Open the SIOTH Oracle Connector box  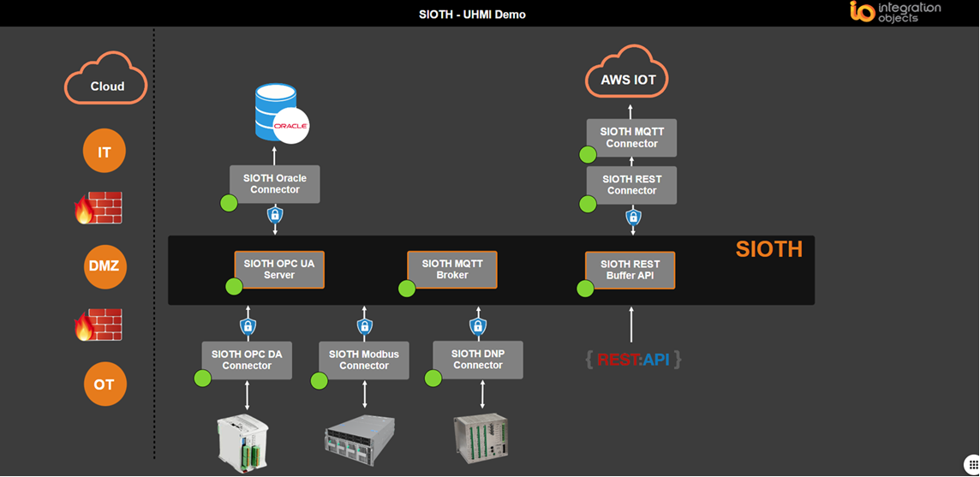click(x=275, y=184)
